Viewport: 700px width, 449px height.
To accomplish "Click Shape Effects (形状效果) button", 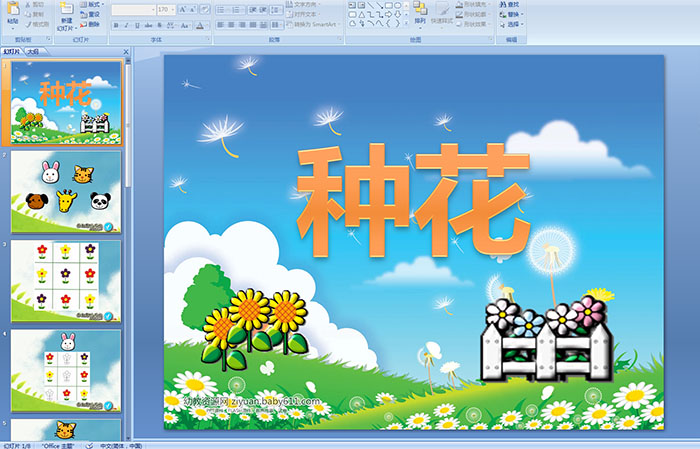I will [x=473, y=24].
